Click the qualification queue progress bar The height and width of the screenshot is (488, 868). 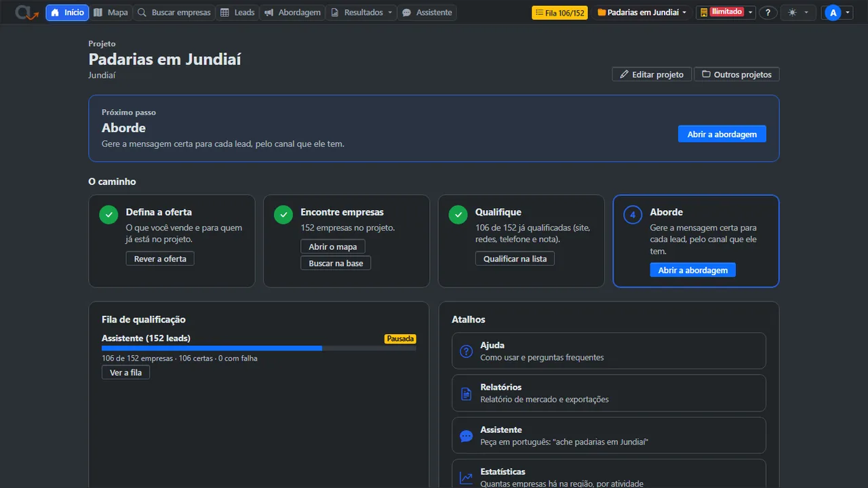click(x=259, y=348)
